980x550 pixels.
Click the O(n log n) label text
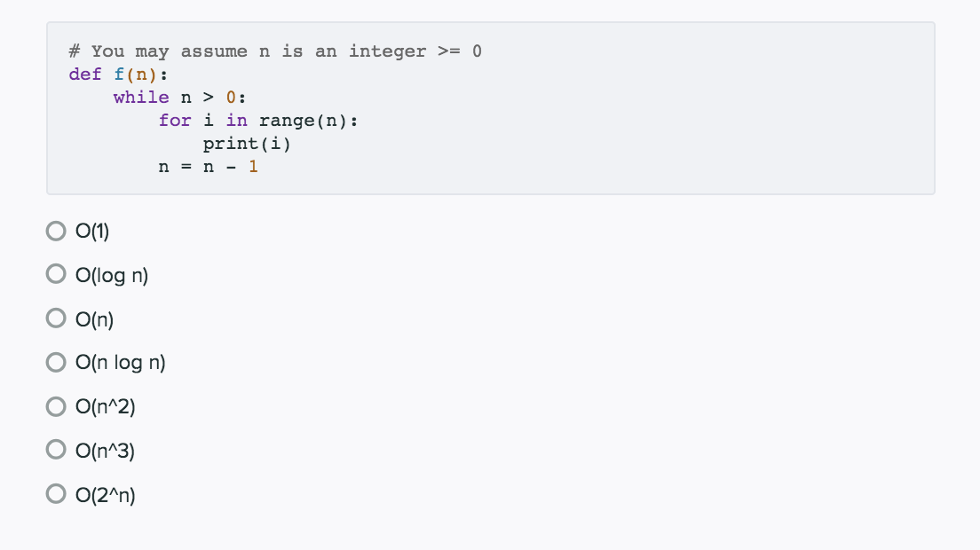point(119,362)
